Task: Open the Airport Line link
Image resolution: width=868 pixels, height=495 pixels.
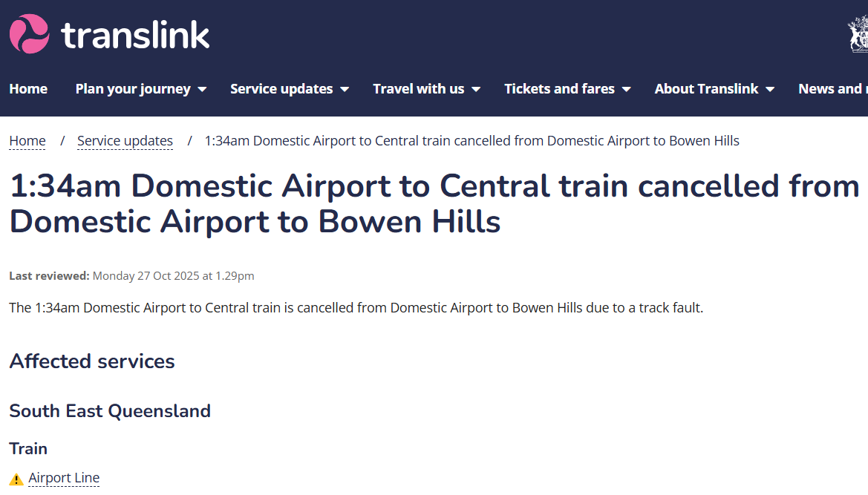Action: click(64, 478)
